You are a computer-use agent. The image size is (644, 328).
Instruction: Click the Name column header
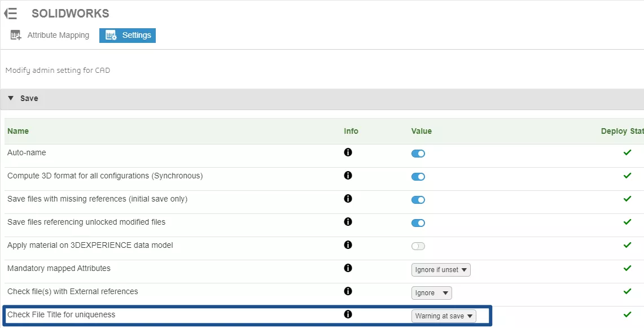pos(18,131)
